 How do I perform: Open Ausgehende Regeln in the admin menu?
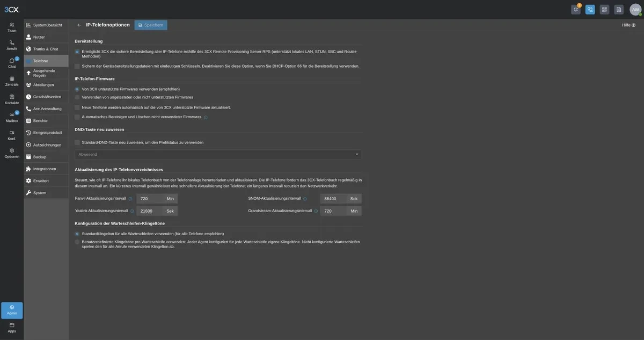pos(46,73)
